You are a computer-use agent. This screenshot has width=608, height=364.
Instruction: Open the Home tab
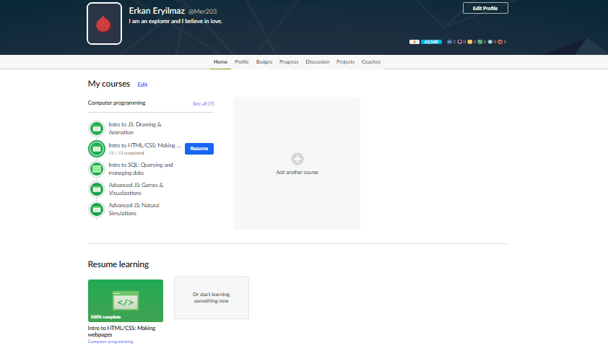point(221,62)
